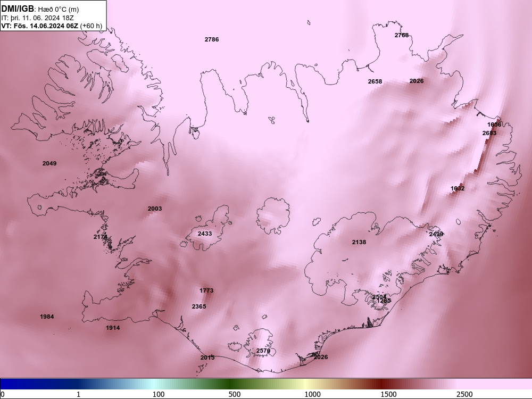Click the '1500' label on the color scale
532x399 pixels.
pyautogui.click(x=388, y=394)
